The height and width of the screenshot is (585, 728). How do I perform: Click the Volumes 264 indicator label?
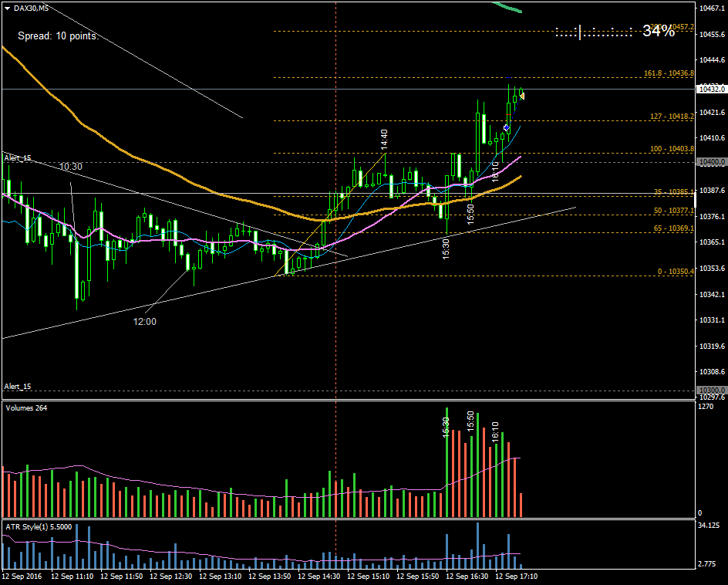[26, 407]
